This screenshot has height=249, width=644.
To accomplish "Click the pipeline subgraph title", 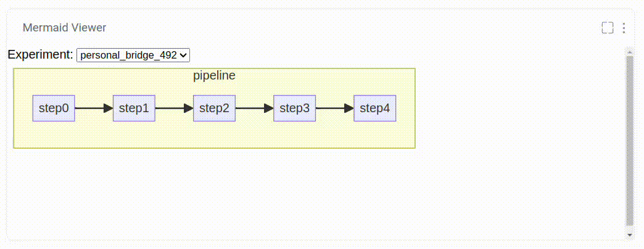I will coord(214,76).
